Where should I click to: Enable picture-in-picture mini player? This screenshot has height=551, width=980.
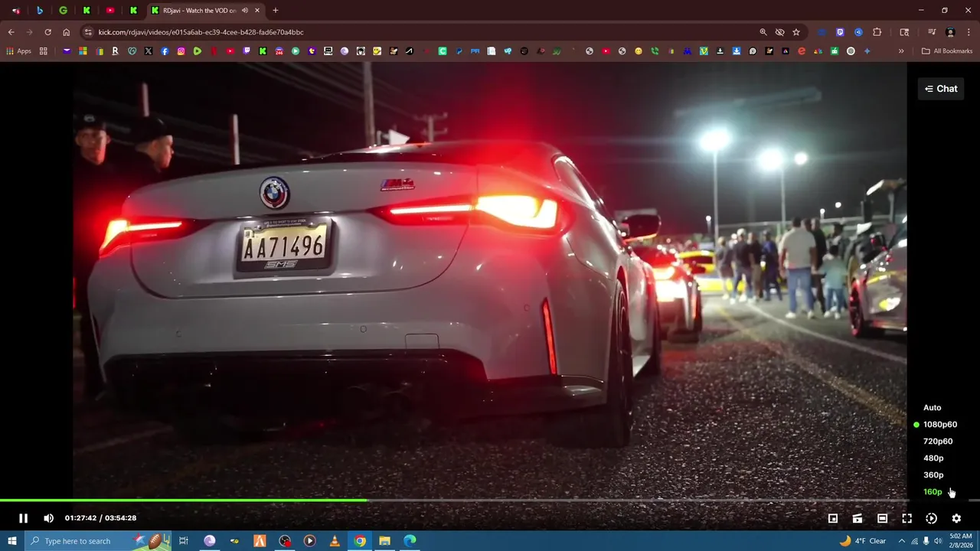pos(833,518)
